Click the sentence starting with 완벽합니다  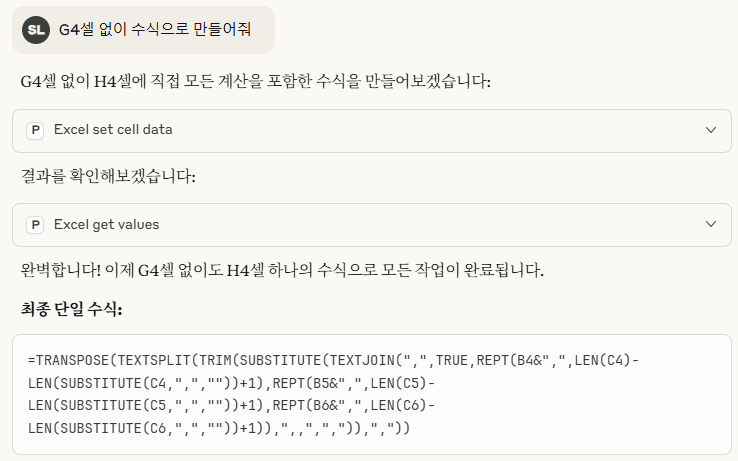282,270
